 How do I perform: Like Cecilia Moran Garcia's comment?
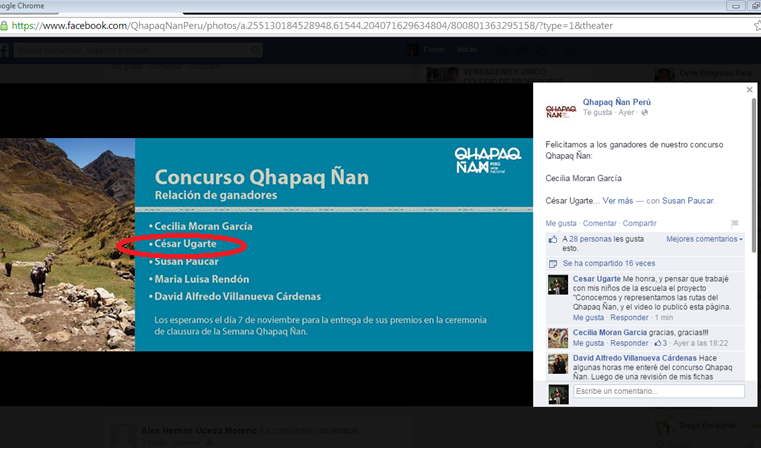pyautogui.click(x=588, y=343)
